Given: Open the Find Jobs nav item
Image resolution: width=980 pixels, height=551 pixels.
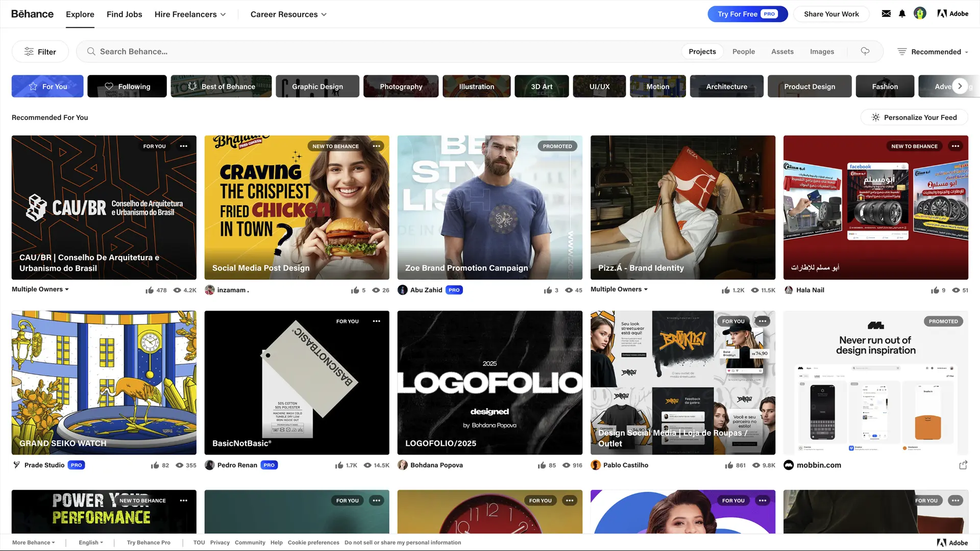Looking at the screenshot, I should [x=124, y=14].
